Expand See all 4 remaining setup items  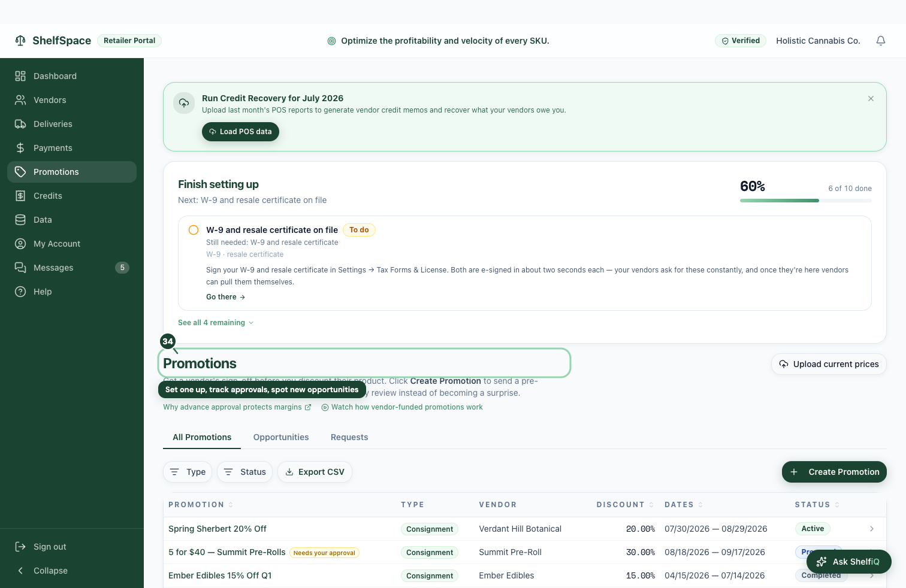[x=216, y=323]
